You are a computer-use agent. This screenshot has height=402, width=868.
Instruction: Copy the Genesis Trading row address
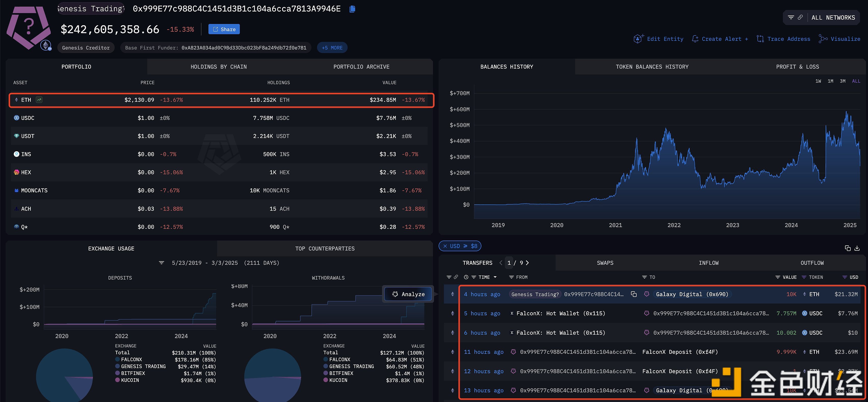634,294
